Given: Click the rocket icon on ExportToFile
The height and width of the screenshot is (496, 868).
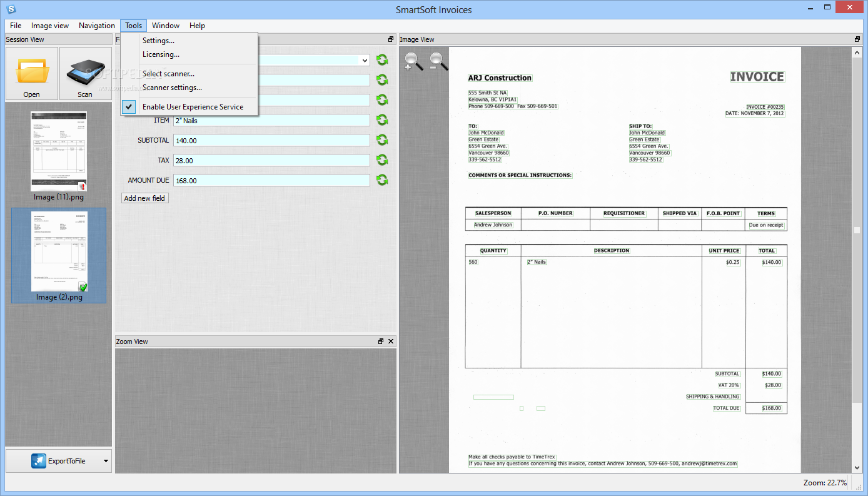Looking at the screenshot, I should tap(39, 461).
